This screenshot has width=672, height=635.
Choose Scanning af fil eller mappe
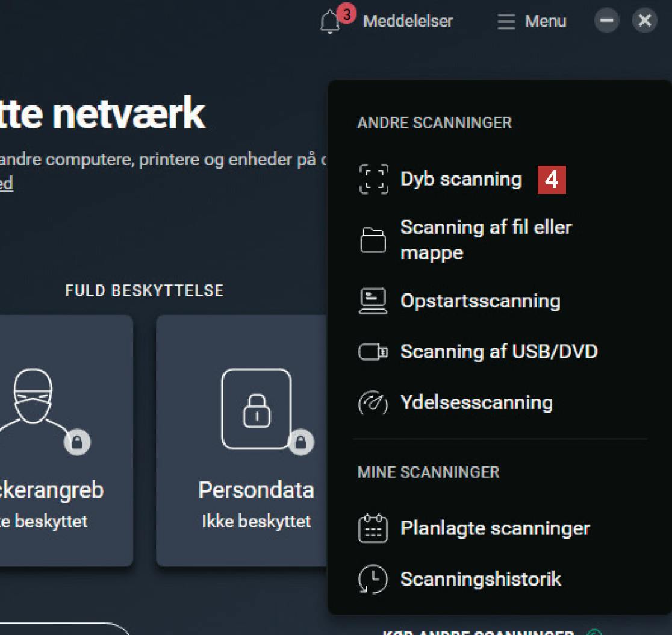pyautogui.click(x=485, y=240)
